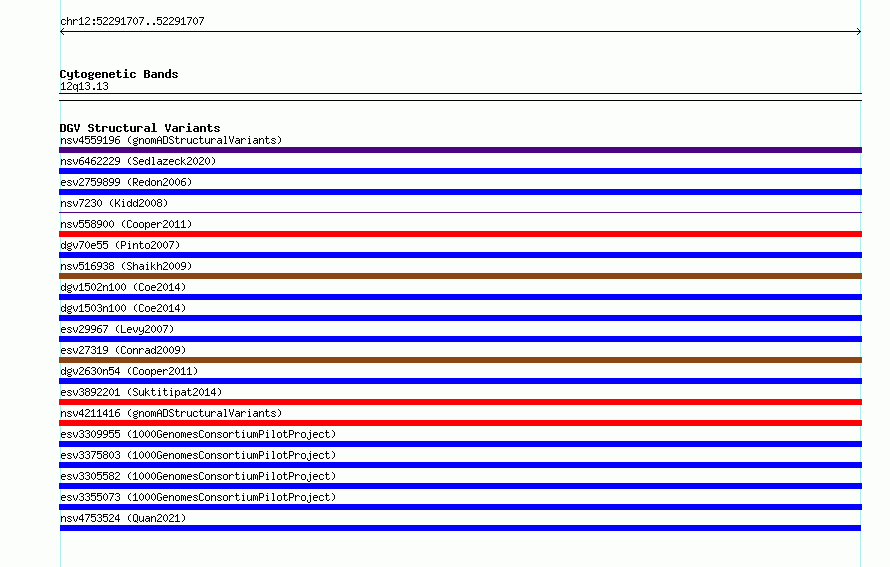Open variant esv29967 (Levy2007) label

tap(117, 329)
